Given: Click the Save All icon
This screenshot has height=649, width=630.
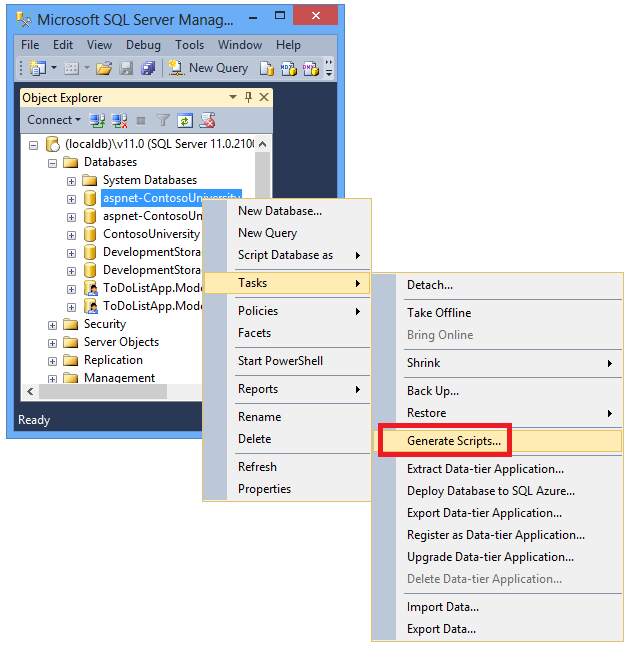Looking at the screenshot, I should tap(148, 68).
